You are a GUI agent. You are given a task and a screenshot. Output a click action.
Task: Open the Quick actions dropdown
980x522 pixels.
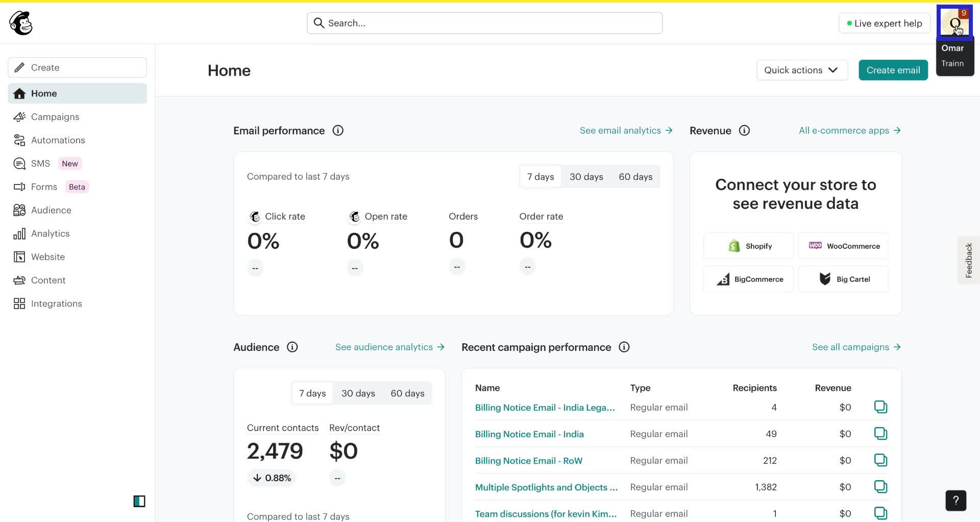tap(802, 70)
